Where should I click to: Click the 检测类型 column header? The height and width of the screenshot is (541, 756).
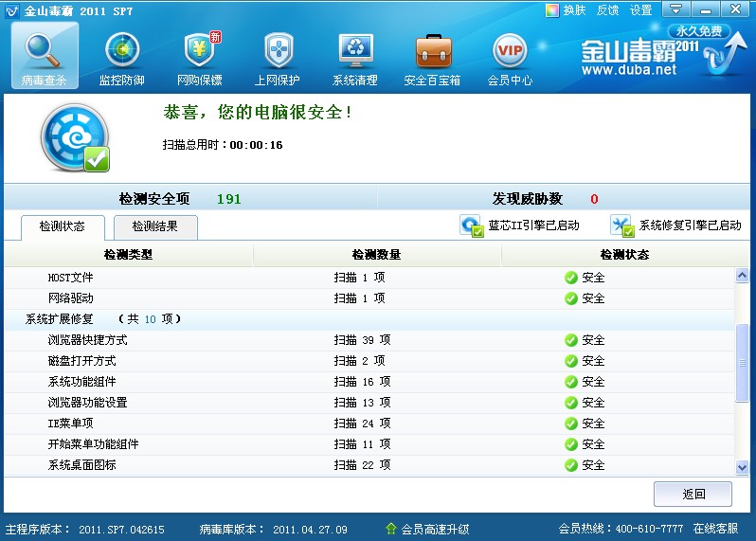pyautogui.click(x=128, y=255)
